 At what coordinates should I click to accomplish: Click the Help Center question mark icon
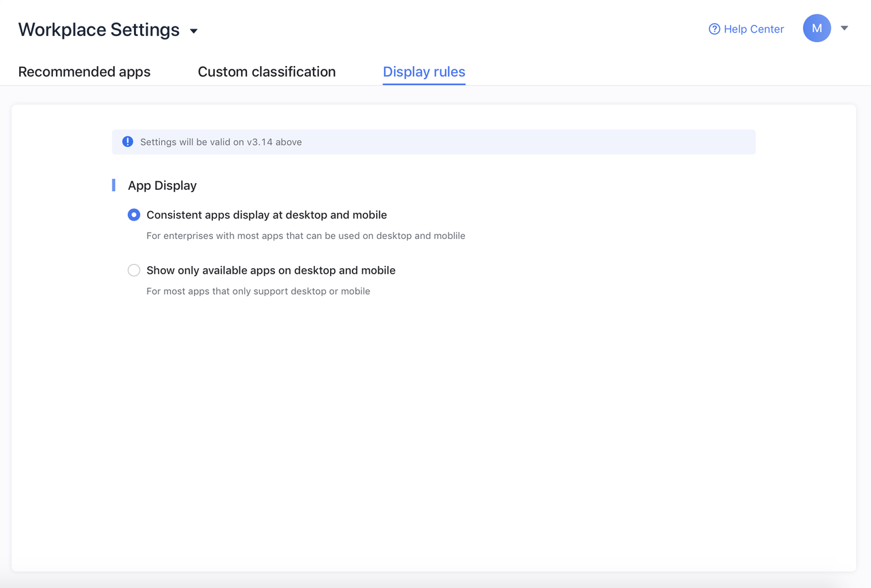coord(714,29)
